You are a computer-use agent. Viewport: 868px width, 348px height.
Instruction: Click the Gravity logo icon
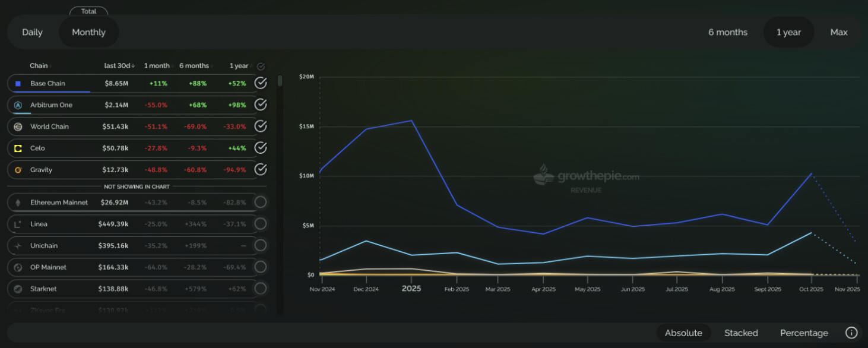(x=18, y=170)
